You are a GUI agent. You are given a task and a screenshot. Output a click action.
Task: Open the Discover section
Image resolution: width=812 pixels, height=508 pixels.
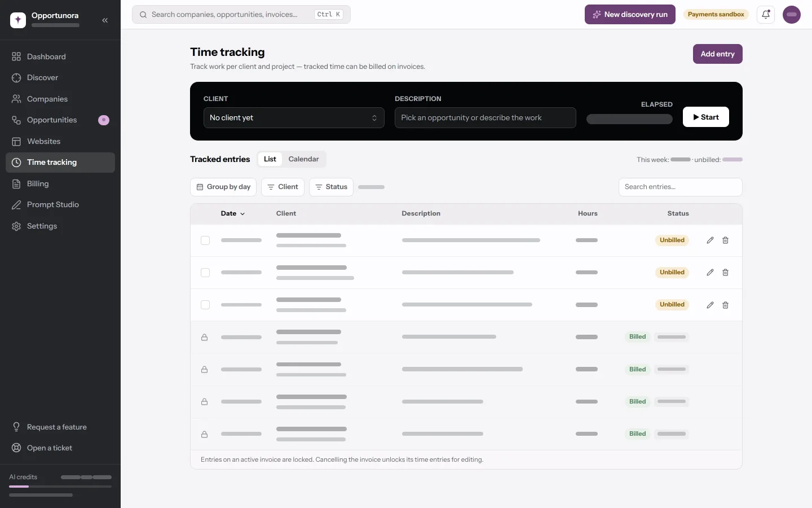60,78
